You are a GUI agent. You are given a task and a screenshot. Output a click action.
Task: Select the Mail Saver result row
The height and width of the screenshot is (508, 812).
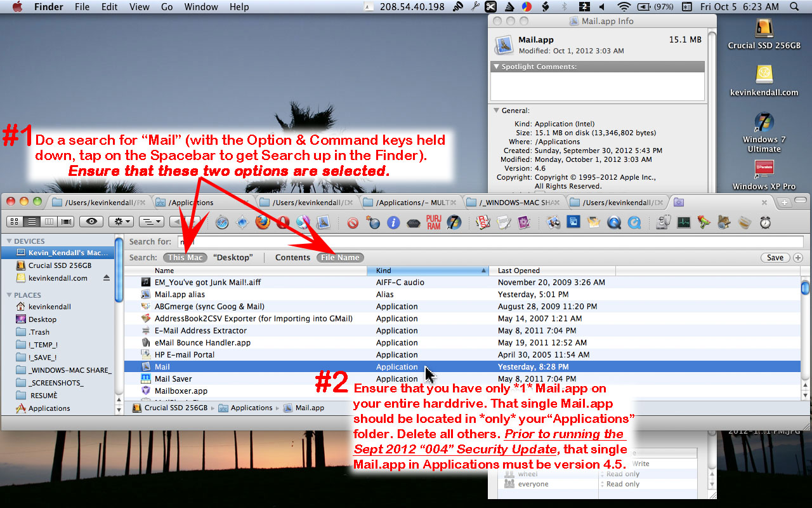[462, 379]
